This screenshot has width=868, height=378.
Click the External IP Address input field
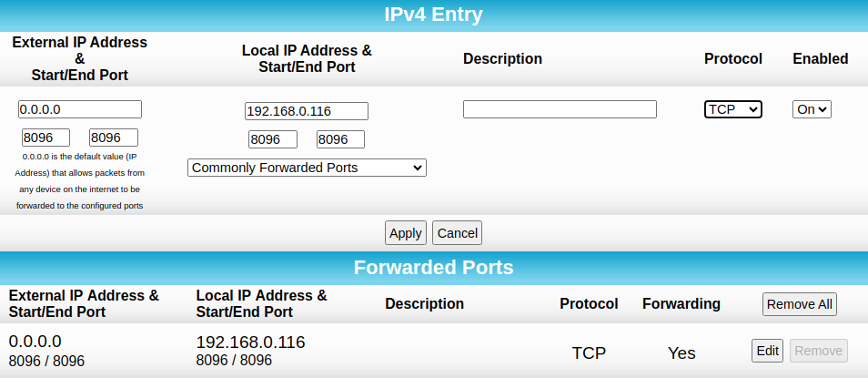(x=80, y=109)
